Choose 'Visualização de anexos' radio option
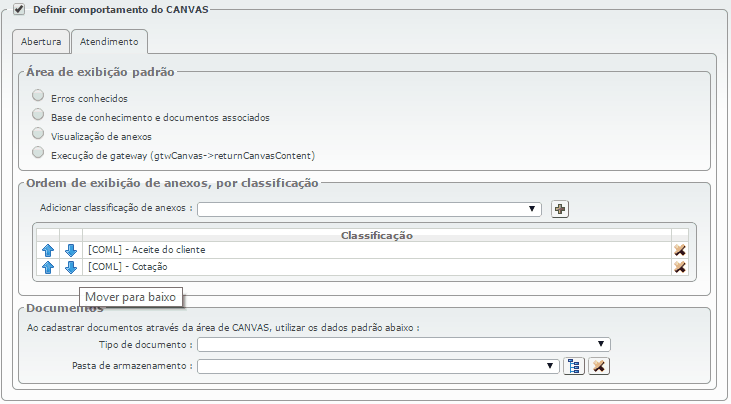 [x=38, y=134]
